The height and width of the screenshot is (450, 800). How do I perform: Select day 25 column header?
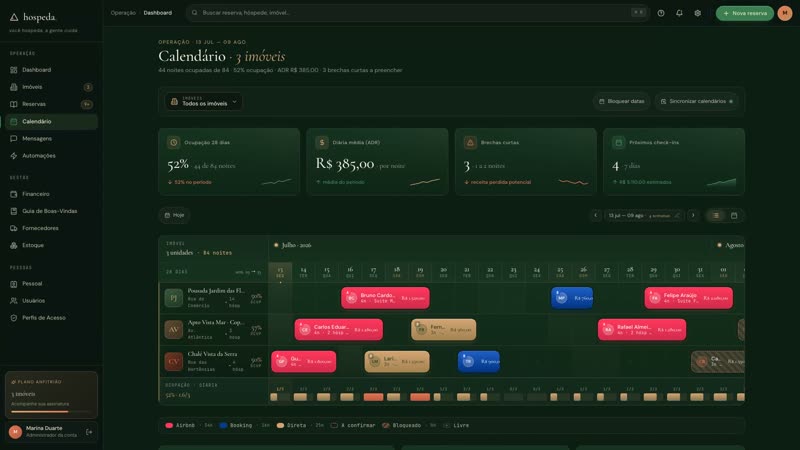click(560, 272)
